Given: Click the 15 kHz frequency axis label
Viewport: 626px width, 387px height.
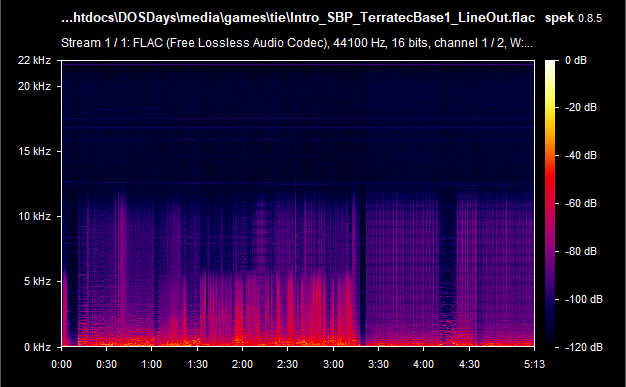Looking at the screenshot, I should click(x=34, y=151).
